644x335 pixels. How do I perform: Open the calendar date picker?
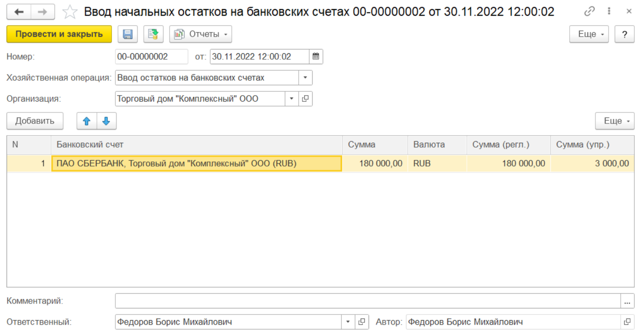316,56
